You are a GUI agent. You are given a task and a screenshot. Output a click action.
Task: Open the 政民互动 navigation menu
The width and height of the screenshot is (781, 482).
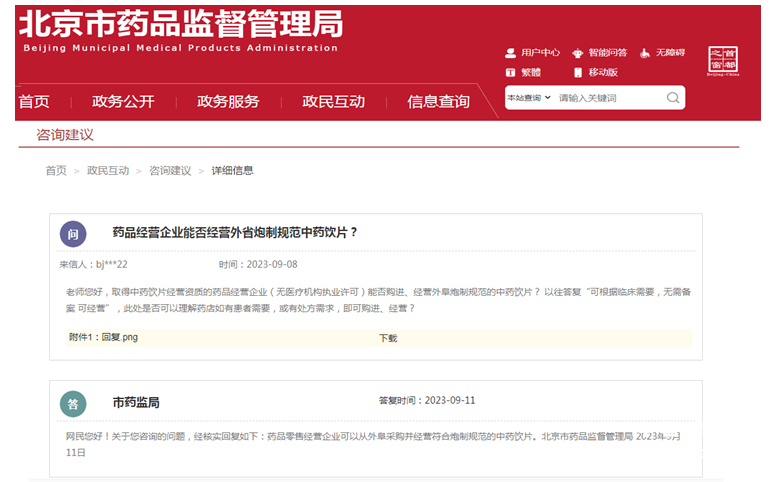tap(333, 102)
